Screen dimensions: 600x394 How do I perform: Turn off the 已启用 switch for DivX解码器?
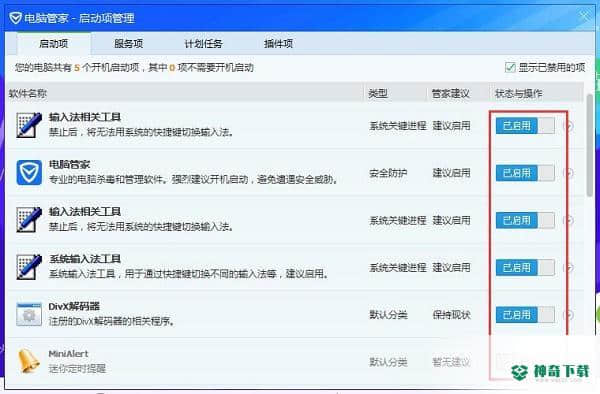pos(525,314)
